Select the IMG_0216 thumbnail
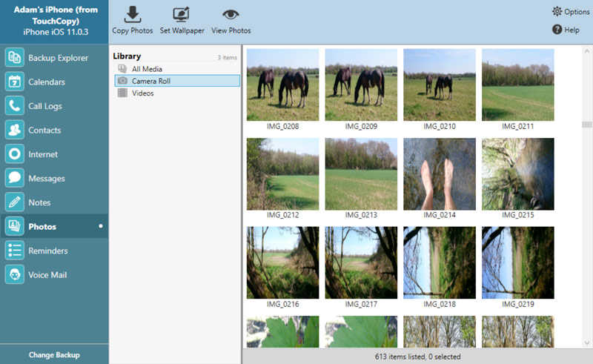593x364 pixels. click(x=283, y=262)
